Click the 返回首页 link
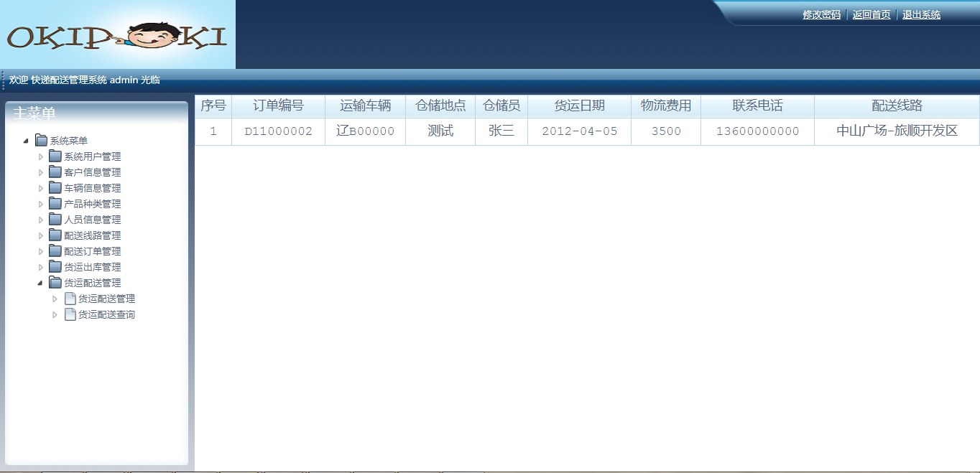The width and height of the screenshot is (980, 473). click(x=872, y=14)
